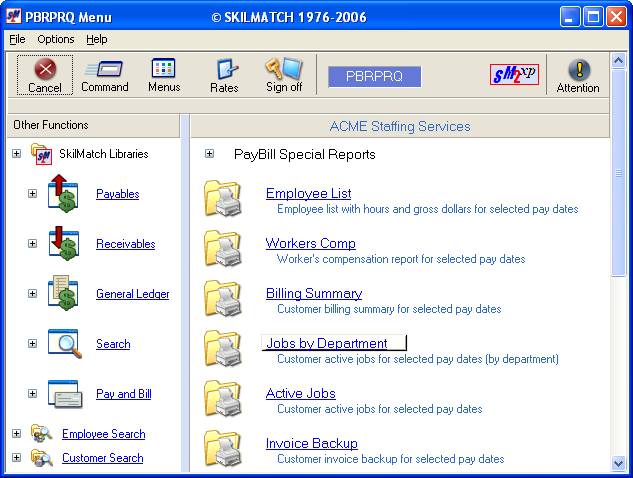Click the ACME Staffing Services header

(400, 126)
